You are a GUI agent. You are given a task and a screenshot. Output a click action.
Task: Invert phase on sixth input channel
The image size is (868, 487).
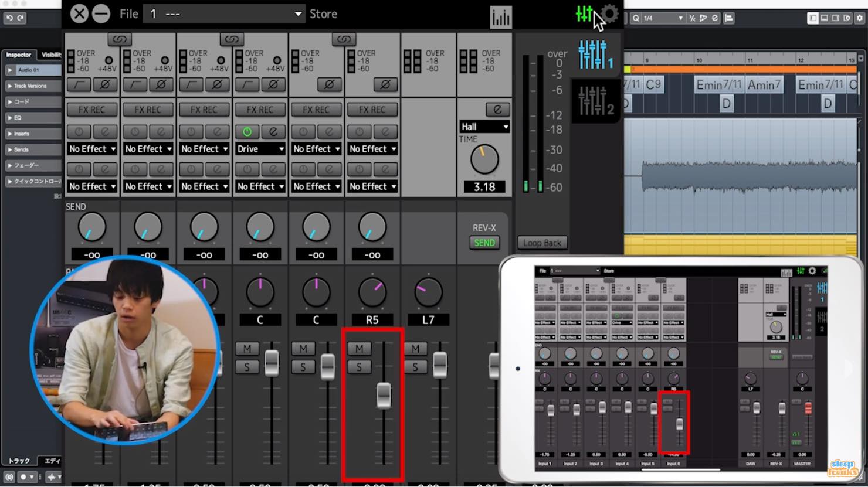click(x=385, y=85)
